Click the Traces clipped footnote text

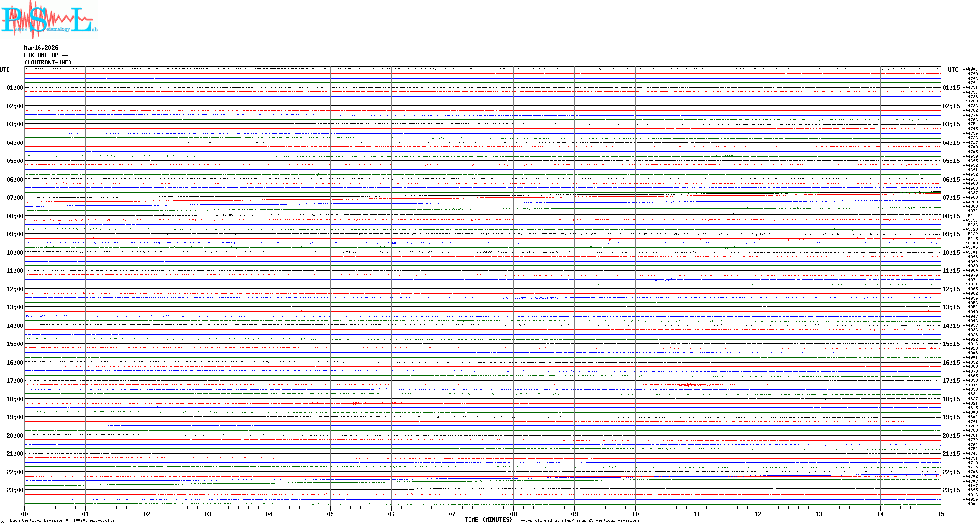578,520
